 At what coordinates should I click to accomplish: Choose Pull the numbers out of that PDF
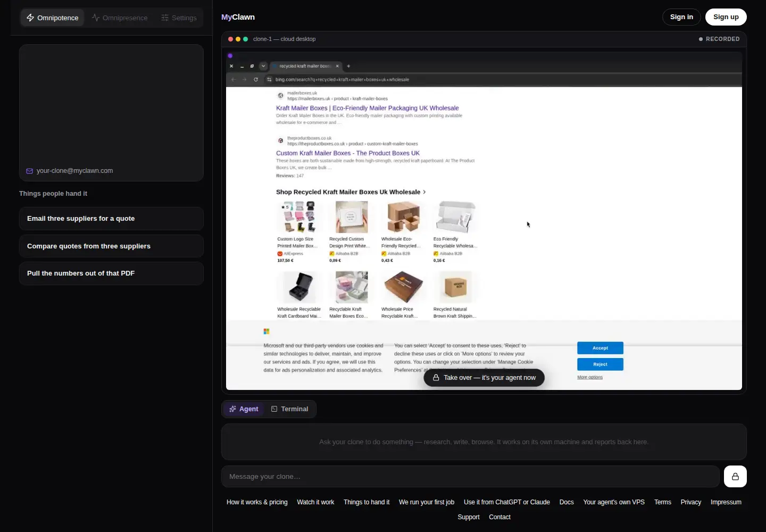tap(111, 273)
